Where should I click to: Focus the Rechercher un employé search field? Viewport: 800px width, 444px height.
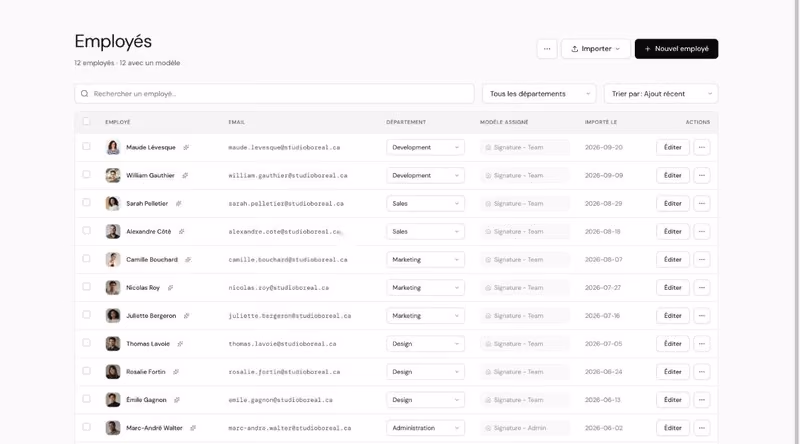274,94
